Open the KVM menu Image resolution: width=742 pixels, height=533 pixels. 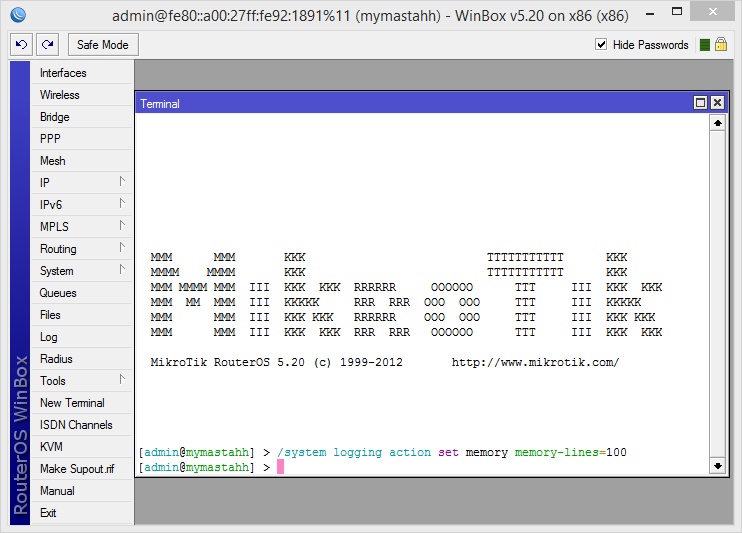(x=82, y=447)
